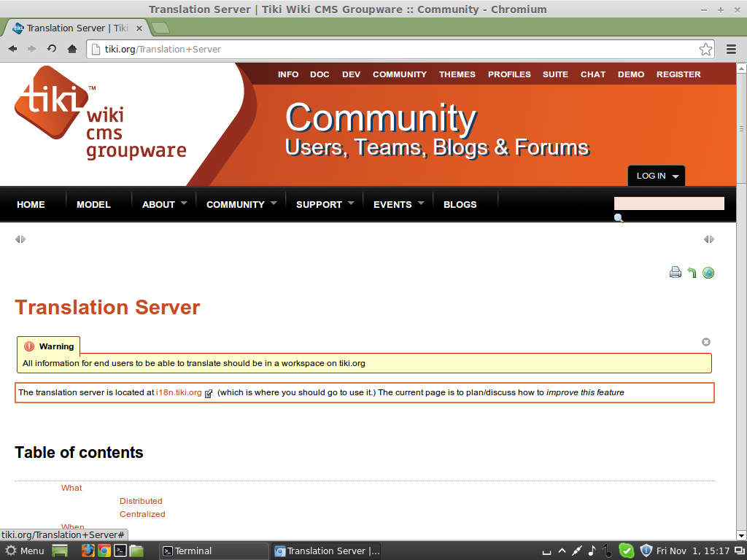Viewport: 747px width, 560px height.
Task: Click the Translation Server page heading
Action: (108, 307)
